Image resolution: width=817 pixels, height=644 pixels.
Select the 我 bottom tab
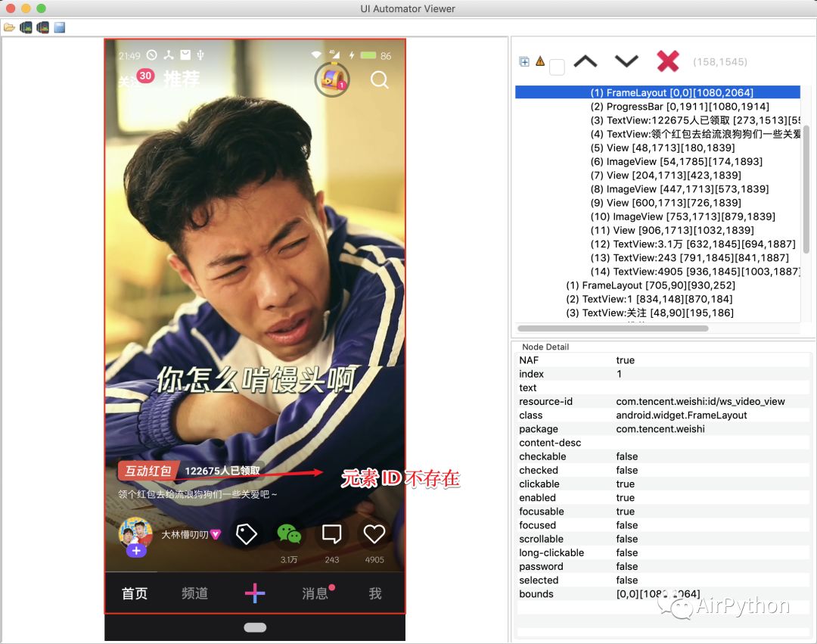[x=375, y=593]
